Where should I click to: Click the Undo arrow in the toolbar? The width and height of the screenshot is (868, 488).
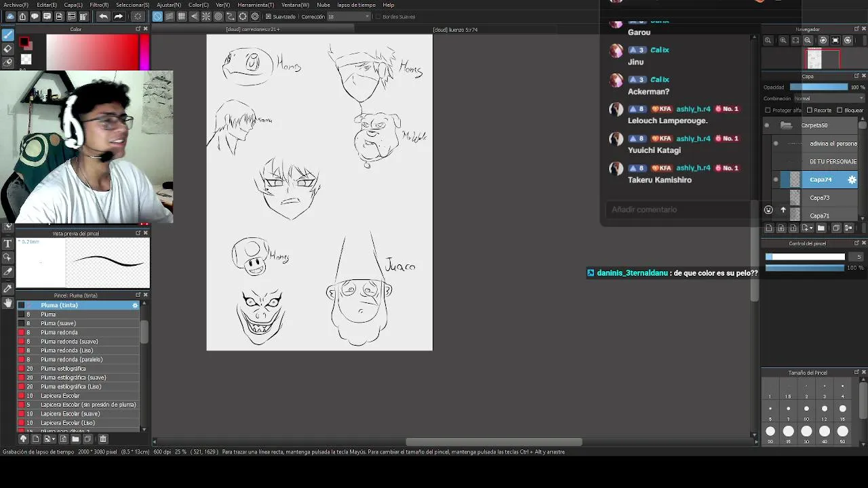(103, 16)
